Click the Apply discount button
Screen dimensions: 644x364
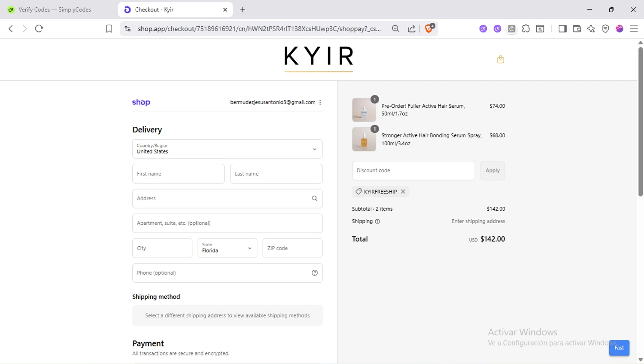click(x=492, y=171)
